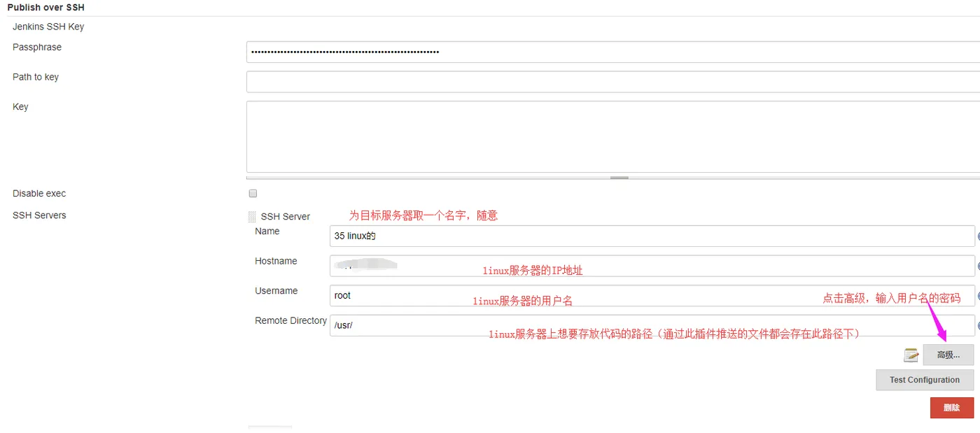Click the Passphrase label
980x433 pixels.
[x=37, y=47]
